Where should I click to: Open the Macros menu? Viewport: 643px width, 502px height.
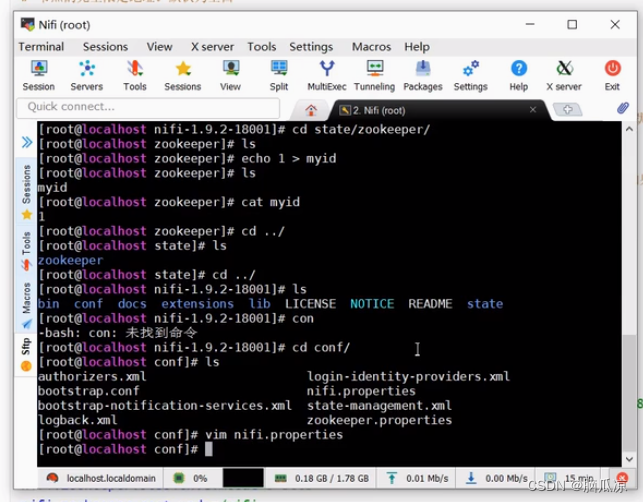(371, 47)
